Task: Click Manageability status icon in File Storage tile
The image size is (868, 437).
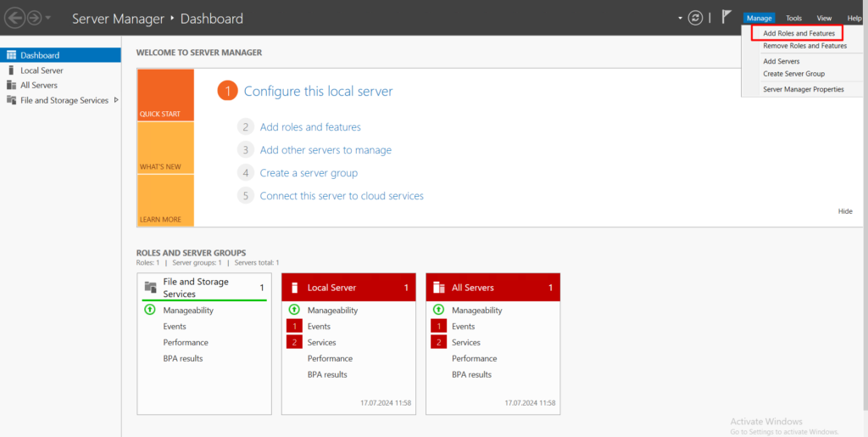Action: [149, 311]
